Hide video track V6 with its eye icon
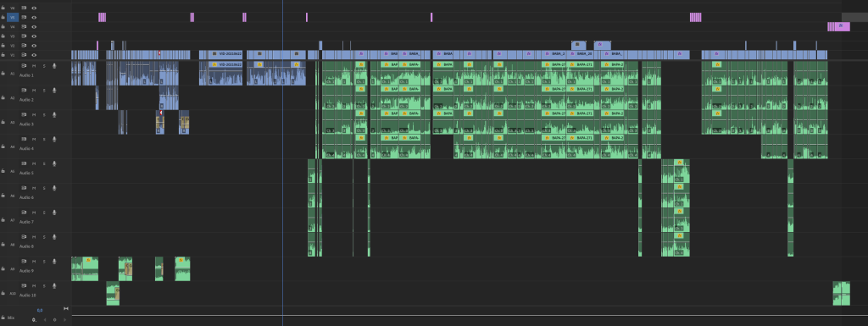The image size is (868, 326). pyautogui.click(x=34, y=8)
